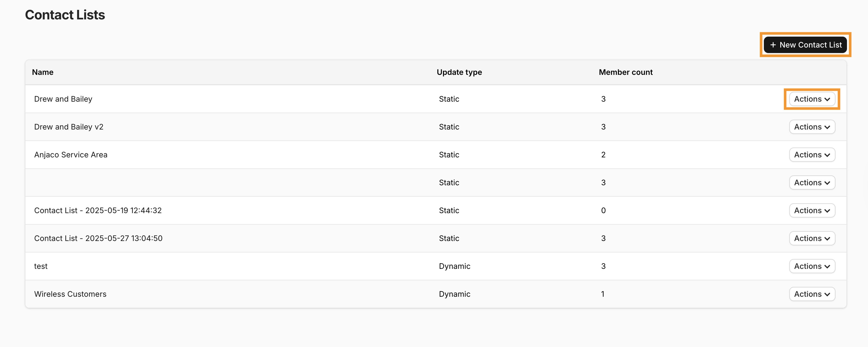Click chevron icon in Wireless Customers Actions
This screenshot has width=868, height=347.
(827, 295)
